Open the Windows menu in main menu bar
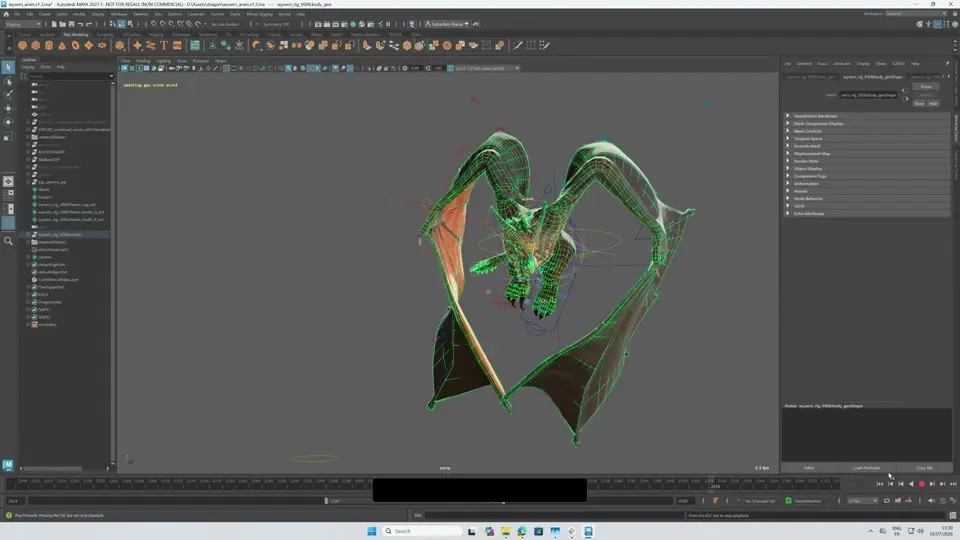Image resolution: width=960 pixels, height=540 pixels. [119, 13]
